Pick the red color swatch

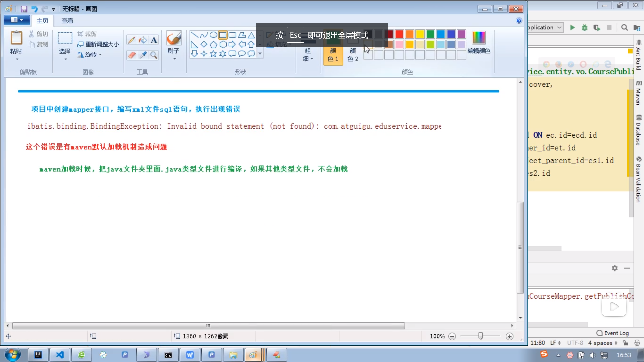point(399,34)
